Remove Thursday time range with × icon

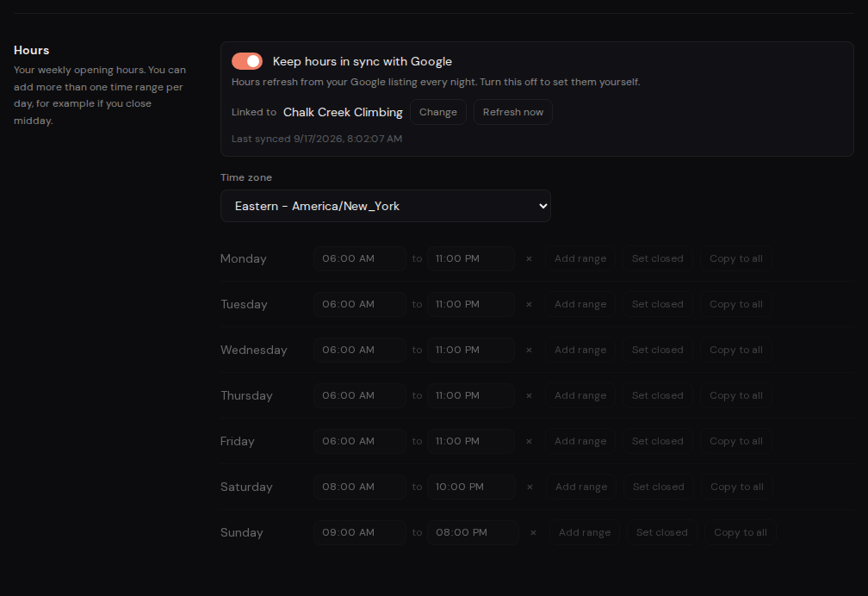coord(529,395)
